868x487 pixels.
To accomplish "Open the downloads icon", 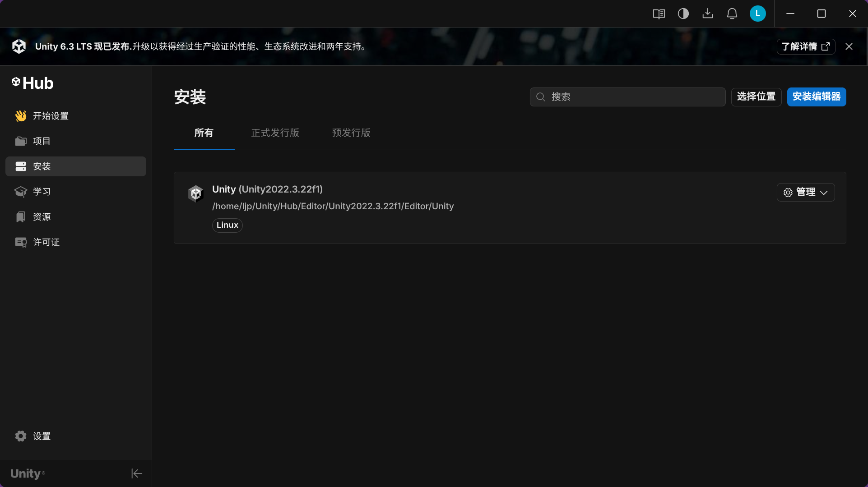I will click(707, 14).
